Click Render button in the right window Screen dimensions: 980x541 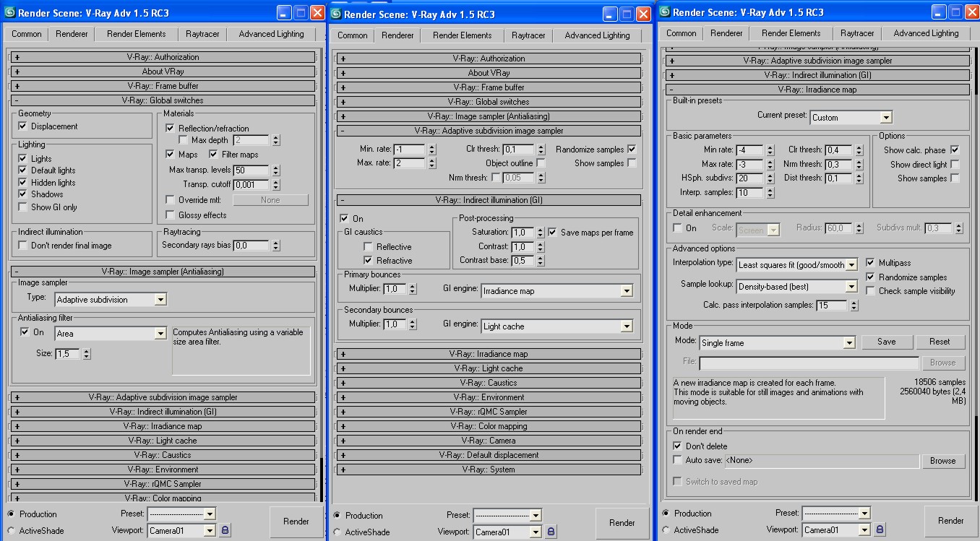[951, 521]
